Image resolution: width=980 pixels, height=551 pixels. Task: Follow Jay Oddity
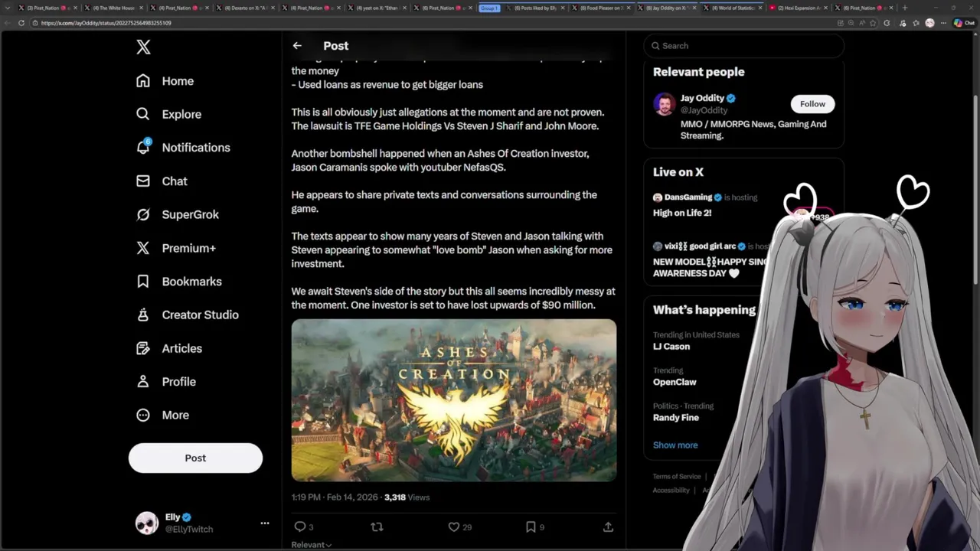click(812, 104)
